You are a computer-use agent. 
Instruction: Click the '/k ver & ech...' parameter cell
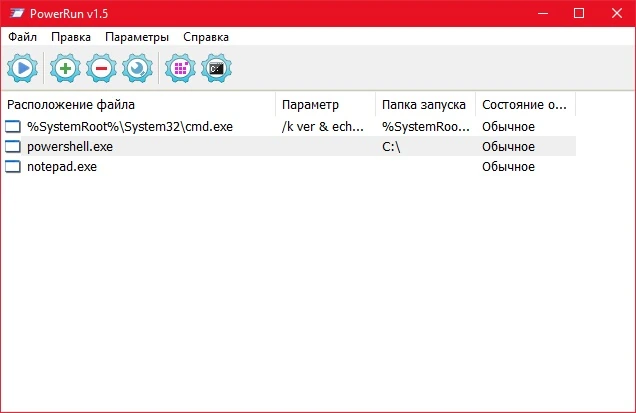click(x=323, y=127)
